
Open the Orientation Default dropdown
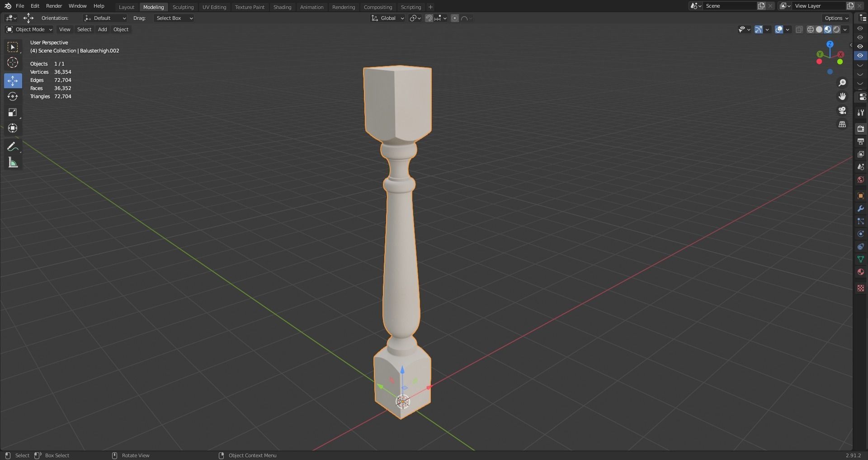[x=105, y=18]
